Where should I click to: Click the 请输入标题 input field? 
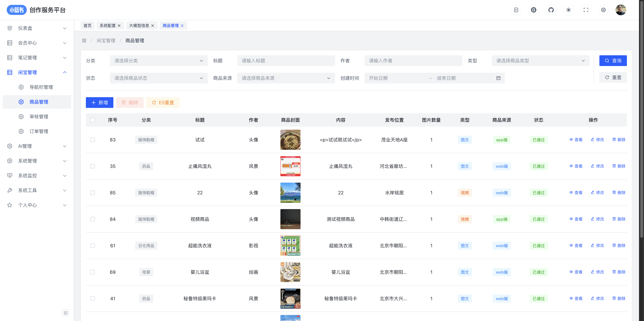pyautogui.click(x=286, y=61)
